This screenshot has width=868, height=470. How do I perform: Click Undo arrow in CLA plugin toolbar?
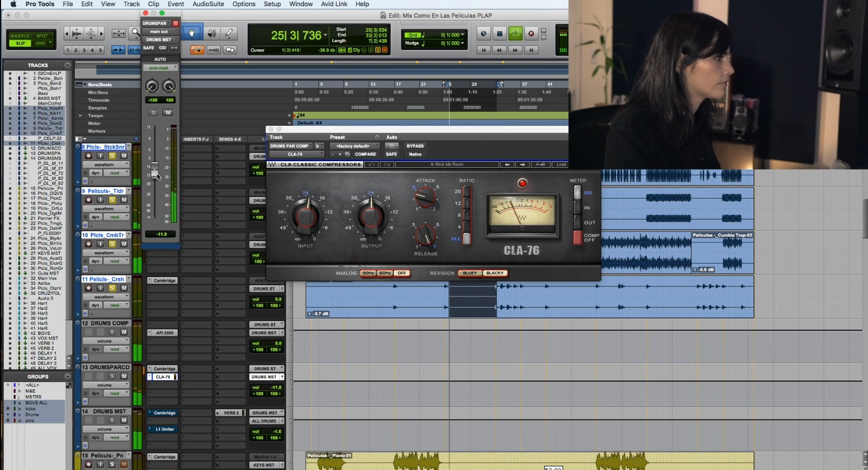371,164
